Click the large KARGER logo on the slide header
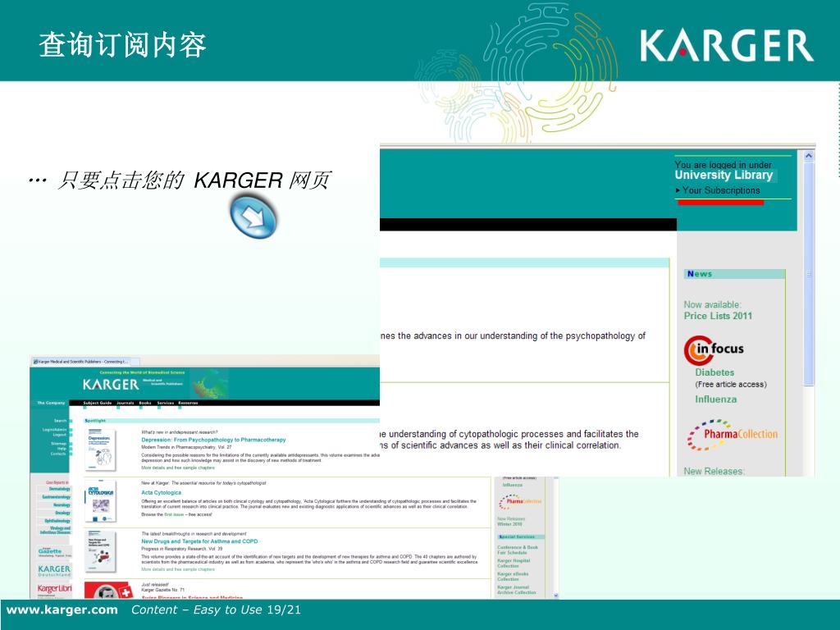The image size is (840, 630). [x=727, y=46]
